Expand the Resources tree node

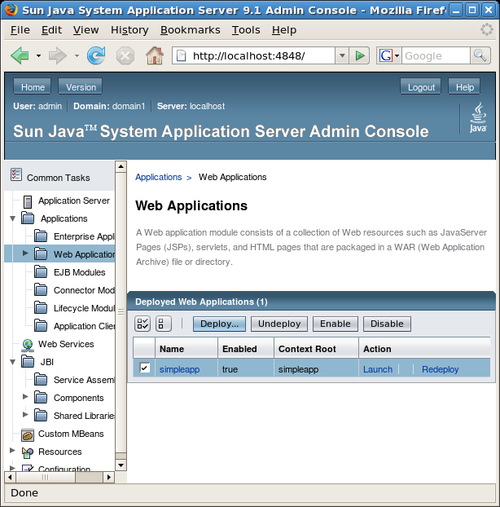click(x=13, y=450)
